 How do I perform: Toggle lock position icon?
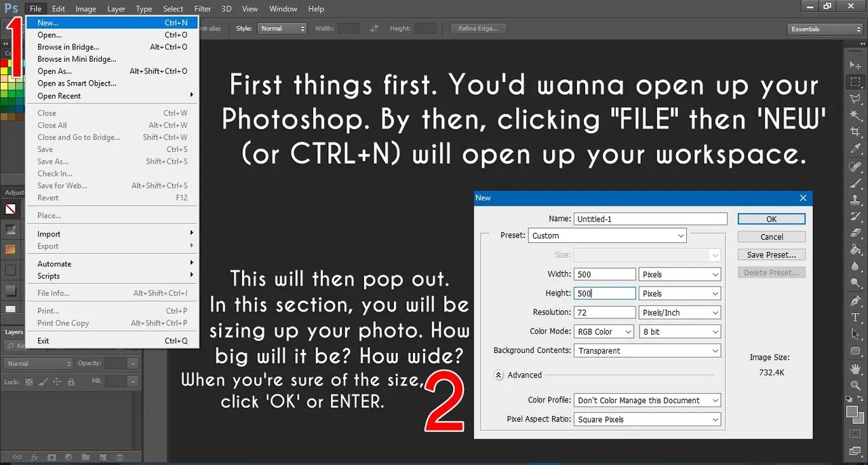click(x=57, y=382)
